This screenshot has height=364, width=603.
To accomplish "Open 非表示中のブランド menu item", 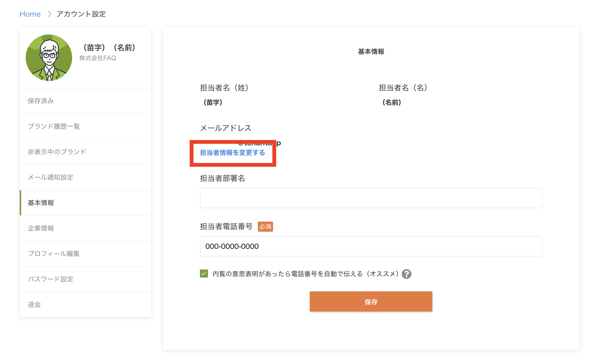I will point(57,152).
